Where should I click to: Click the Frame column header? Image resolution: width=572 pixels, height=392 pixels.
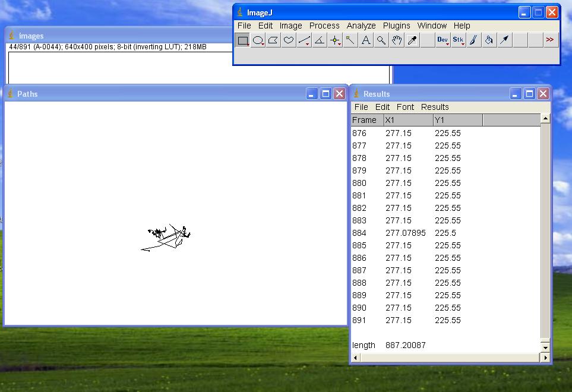(x=367, y=120)
